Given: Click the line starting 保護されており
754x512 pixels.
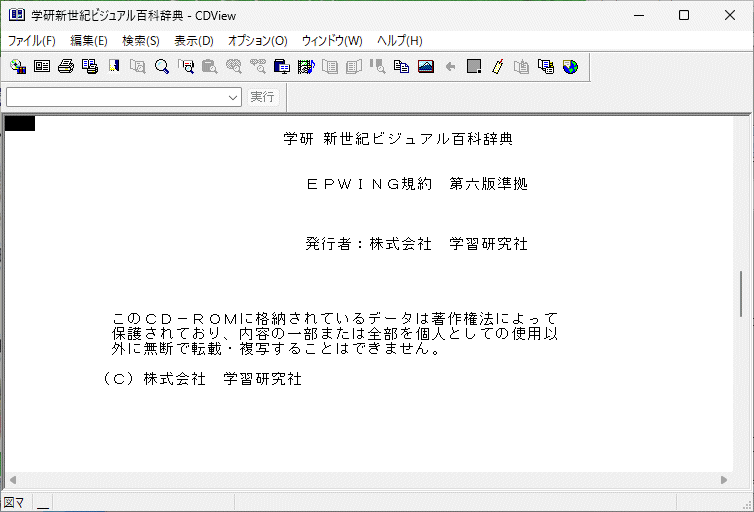Looking at the screenshot, I should [x=335, y=333].
